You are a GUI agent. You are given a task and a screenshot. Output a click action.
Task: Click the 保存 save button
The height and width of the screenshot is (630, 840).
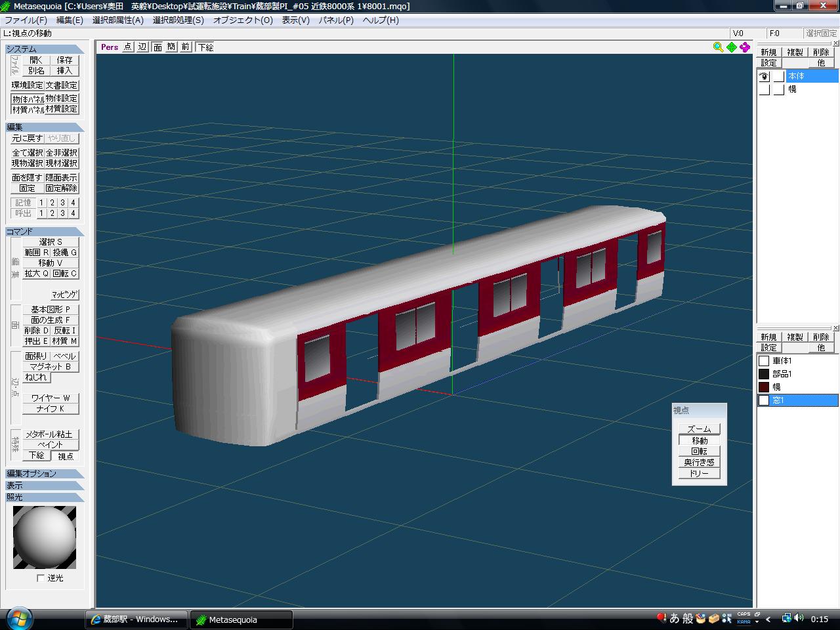click(x=64, y=60)
